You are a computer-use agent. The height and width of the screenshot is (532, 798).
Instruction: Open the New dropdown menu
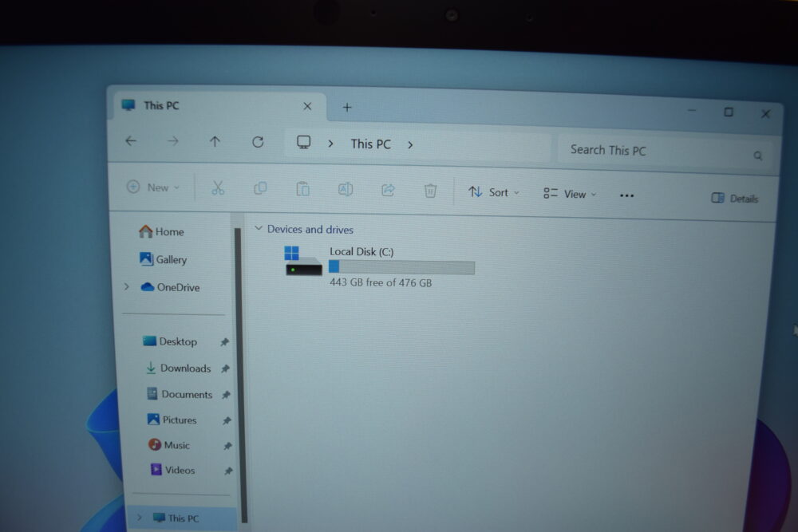click(x=152, y=187)
